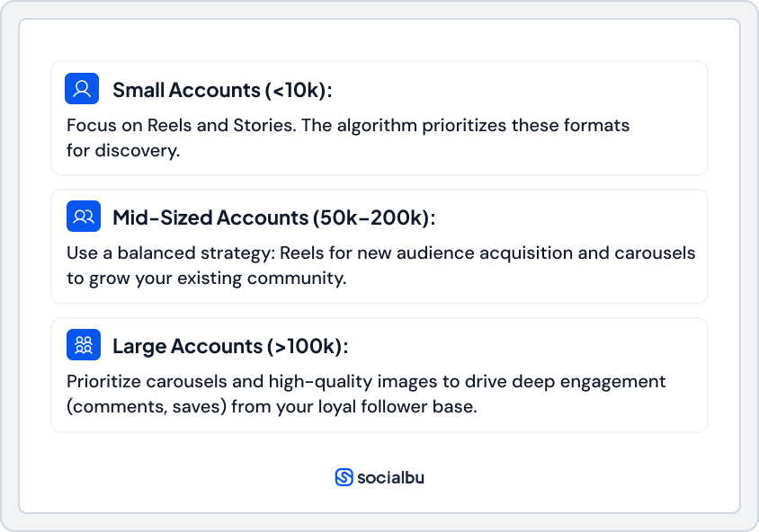
Task: Select the 'Mid-Sized Accounts (50k–200k):' heading
Action: tap(273, 217)
